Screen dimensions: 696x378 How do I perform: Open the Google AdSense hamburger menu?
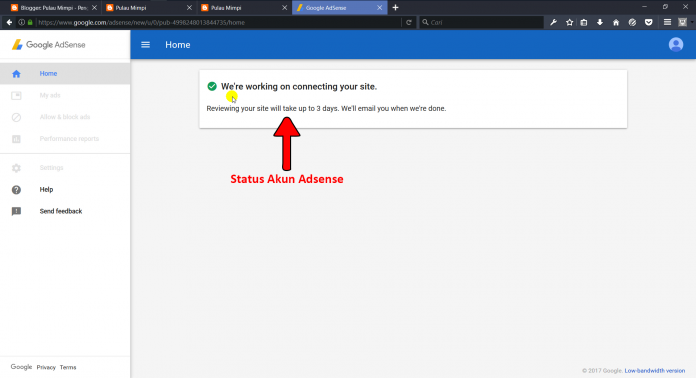coord(145,45)
